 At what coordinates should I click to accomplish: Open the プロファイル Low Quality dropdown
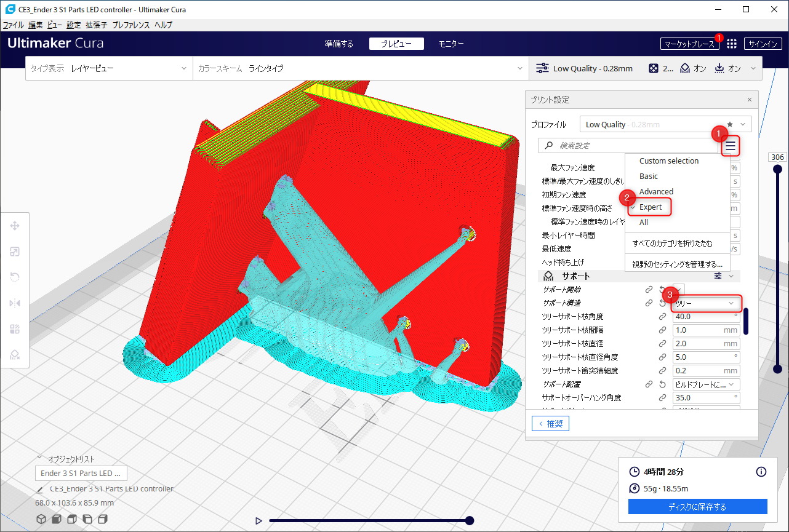tap(666, 124)
